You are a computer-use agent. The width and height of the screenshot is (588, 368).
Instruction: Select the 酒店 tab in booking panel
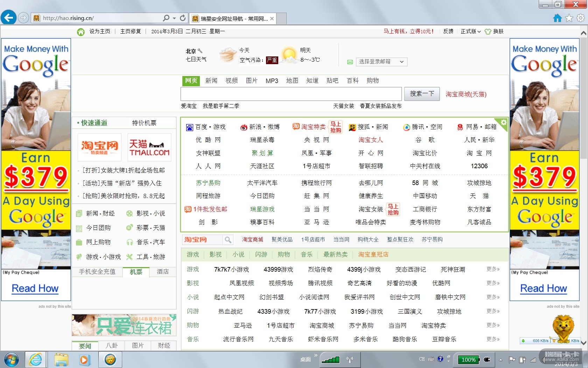pos(162,272)
